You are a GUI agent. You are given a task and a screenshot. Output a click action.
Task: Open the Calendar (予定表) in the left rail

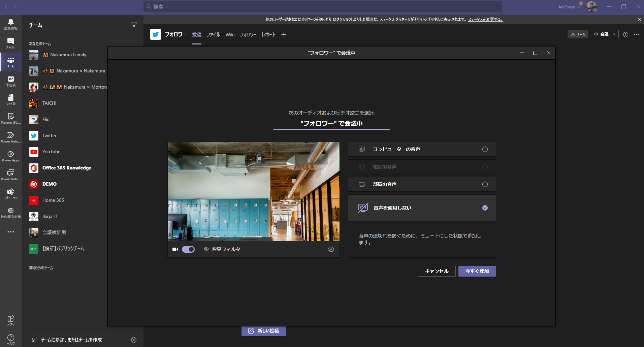click(10, 81)
